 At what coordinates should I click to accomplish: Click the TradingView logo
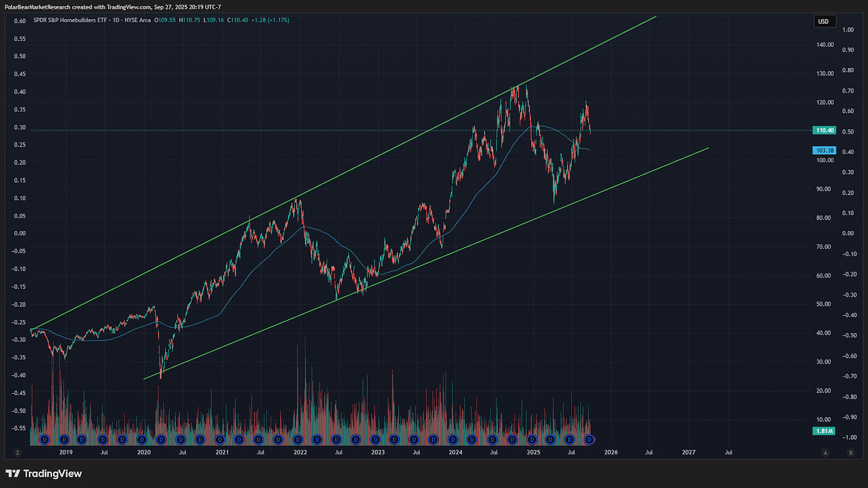tap(44, 474)
